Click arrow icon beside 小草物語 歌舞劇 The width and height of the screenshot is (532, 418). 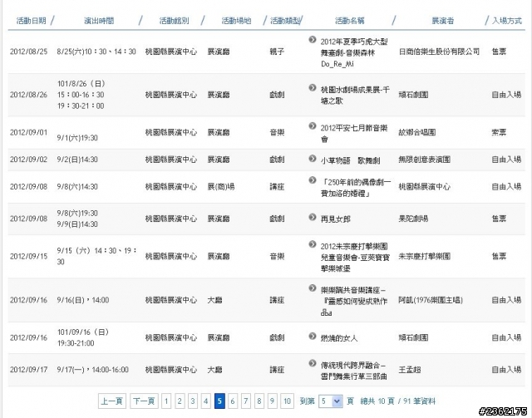(313, 159)
